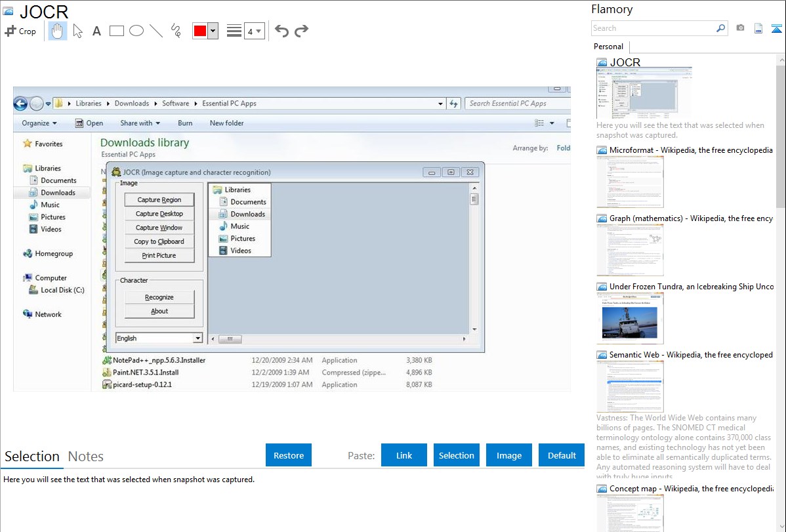
Task: Open the Organize menu in Explorer
Action: pyautogui.click(x=39, y=123)
